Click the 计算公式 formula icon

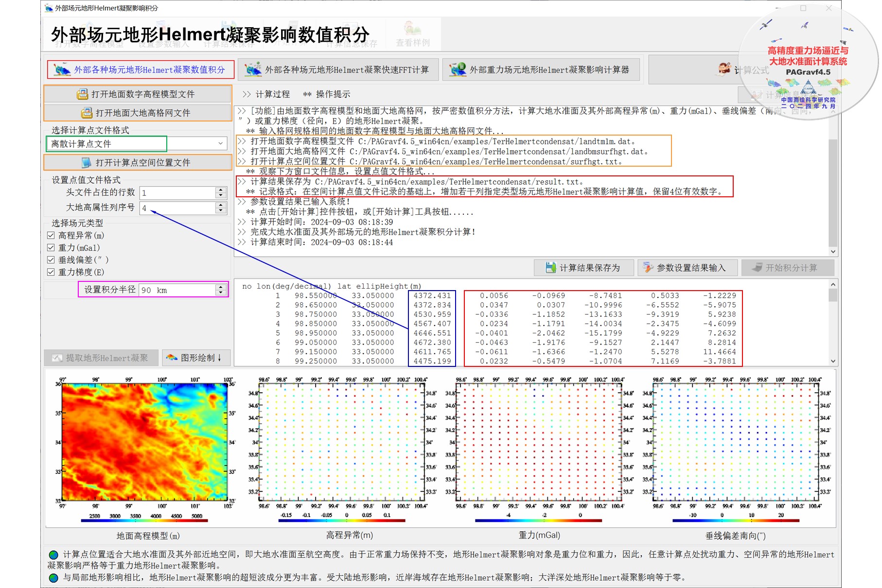[724, 69]
